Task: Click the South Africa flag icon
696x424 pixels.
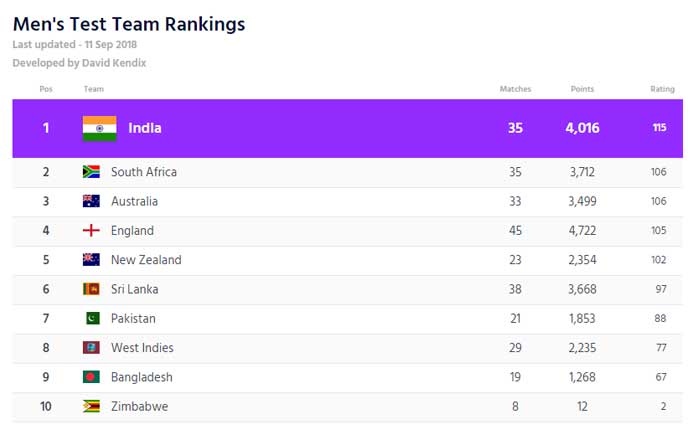Action: [x=91, y=172]
